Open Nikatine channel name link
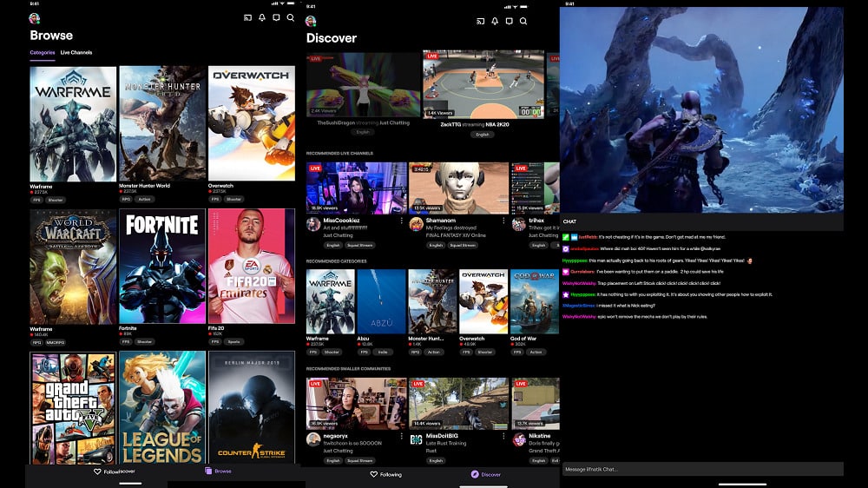The image size is (868, 488). 540,436
